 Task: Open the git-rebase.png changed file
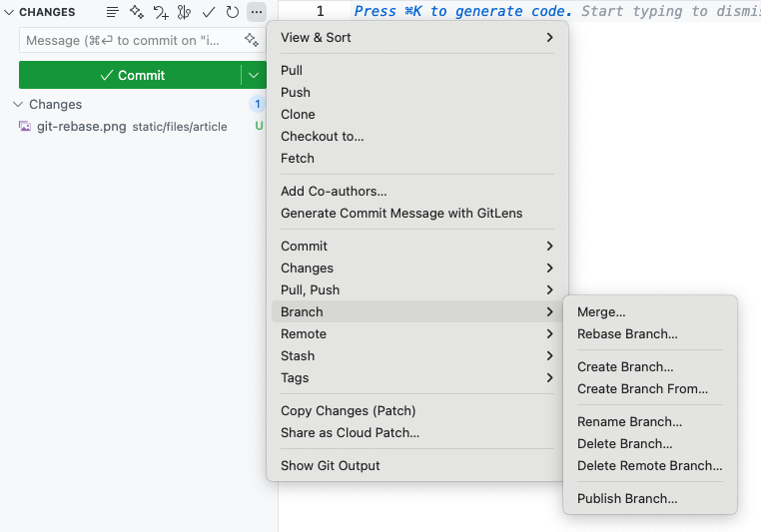click(x=134, y=126)
